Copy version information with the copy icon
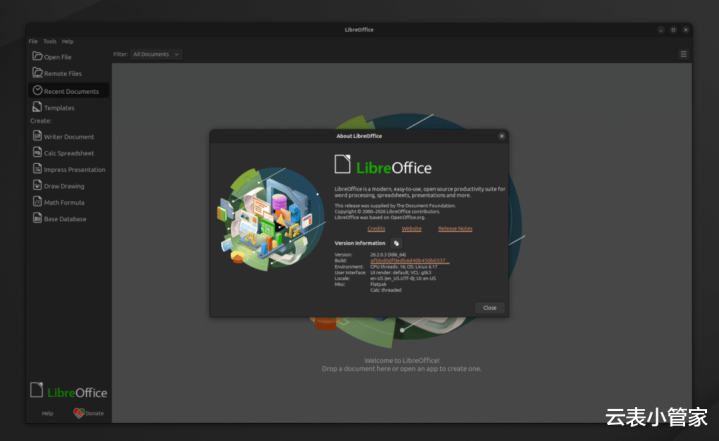Viewport: 719px width, 441px height. 396,243
